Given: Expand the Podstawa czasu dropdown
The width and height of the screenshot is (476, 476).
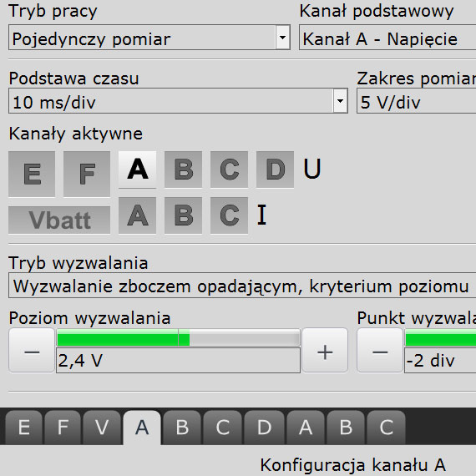Looking at the screenshot, I should 341,101.
